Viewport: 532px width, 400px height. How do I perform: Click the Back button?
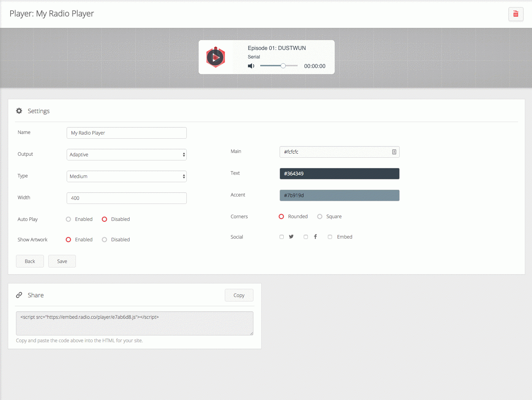coord(30,261)
